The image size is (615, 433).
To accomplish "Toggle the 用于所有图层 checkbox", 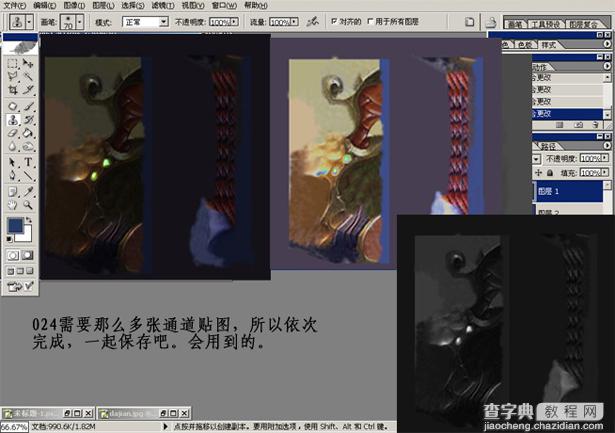I will (x=370, y=22).
